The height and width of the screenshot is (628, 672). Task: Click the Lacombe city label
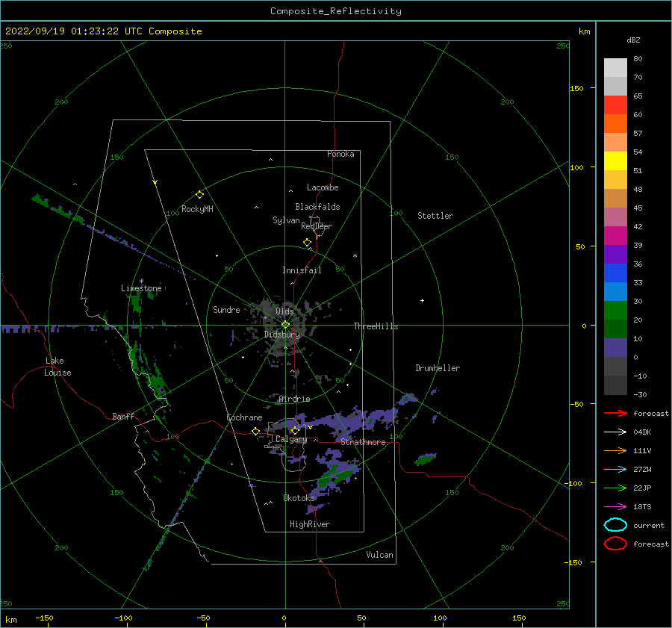pos(323,187)
